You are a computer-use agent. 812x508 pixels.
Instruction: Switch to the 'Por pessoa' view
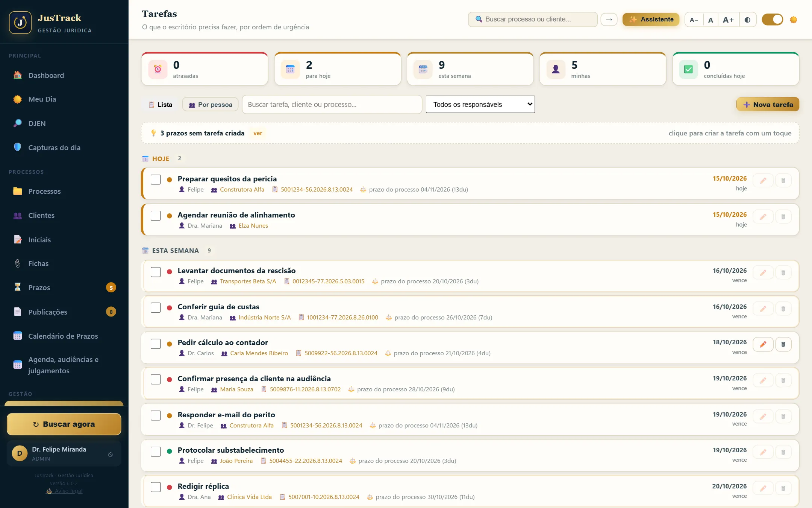(211, 105)
